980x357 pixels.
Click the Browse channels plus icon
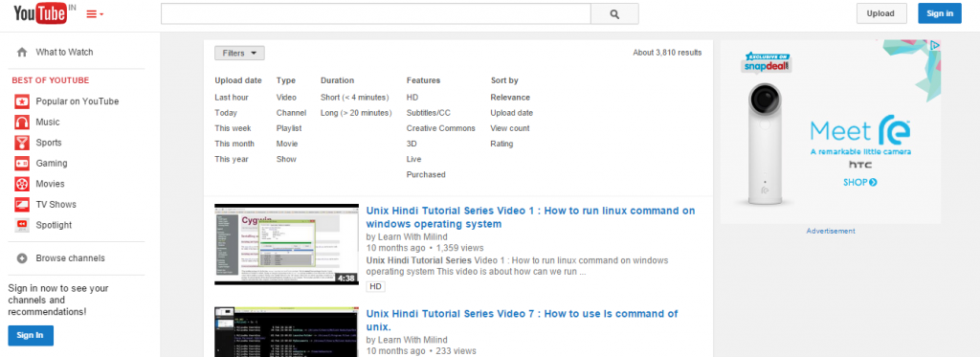(x=22, y=258)
